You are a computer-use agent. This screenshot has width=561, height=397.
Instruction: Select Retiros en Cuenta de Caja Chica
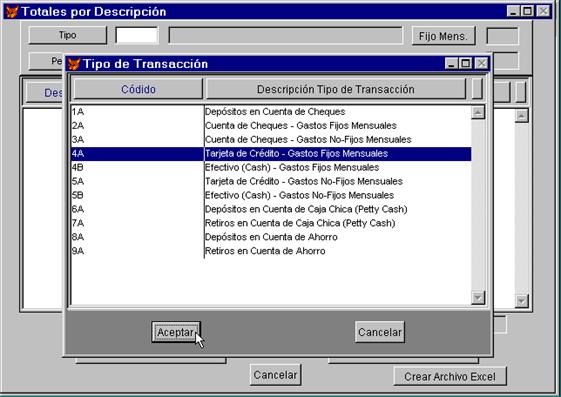pyautogui.click(x=271, y=224)
